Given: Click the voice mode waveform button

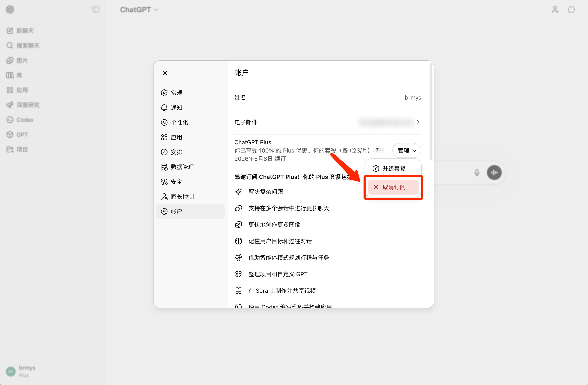Looking at the screenshot, I should coord(494,172).
